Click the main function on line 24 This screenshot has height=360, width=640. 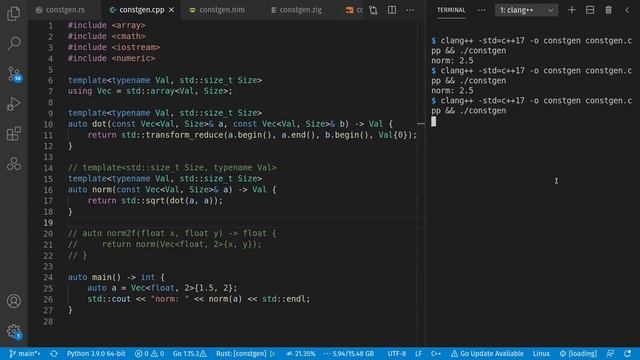(x=102, y=277)
